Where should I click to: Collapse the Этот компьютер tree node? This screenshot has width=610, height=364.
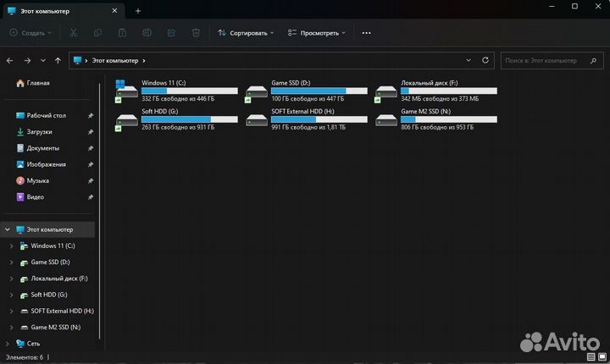click(x=8, y=229)
